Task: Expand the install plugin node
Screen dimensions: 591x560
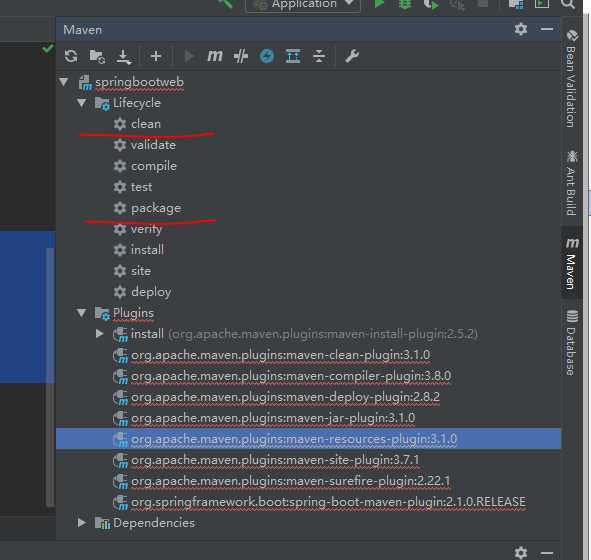Action: click(100, 334)
